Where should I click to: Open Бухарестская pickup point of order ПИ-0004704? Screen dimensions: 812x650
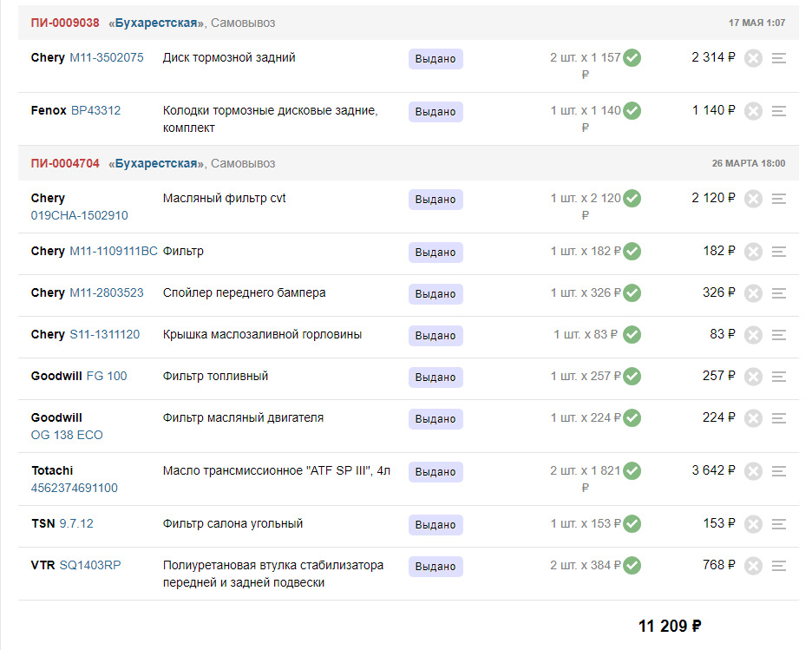pyautogui.click(x=156, y=163)
